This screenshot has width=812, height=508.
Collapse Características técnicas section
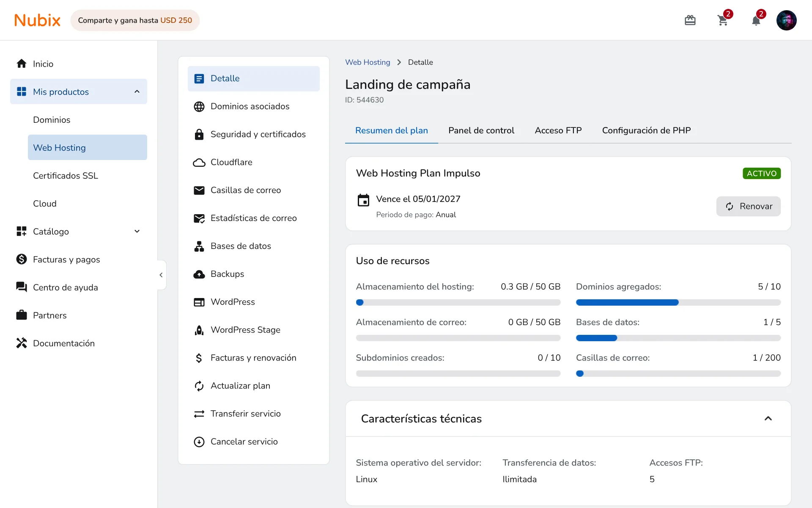coord(768,419)
